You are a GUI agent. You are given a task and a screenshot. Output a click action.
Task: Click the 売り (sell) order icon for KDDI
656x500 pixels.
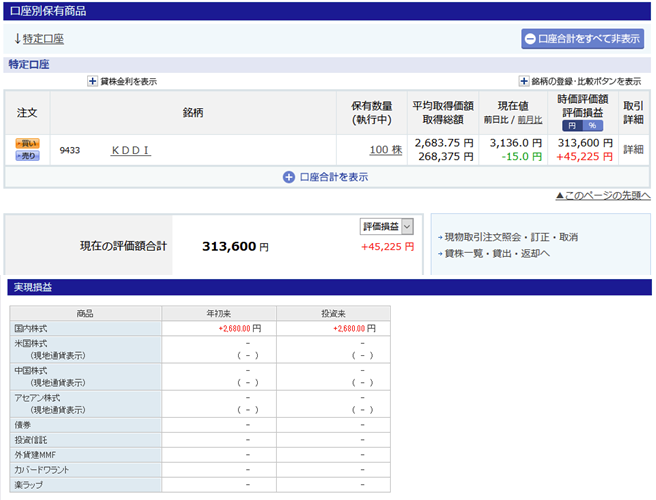[27, 156]
